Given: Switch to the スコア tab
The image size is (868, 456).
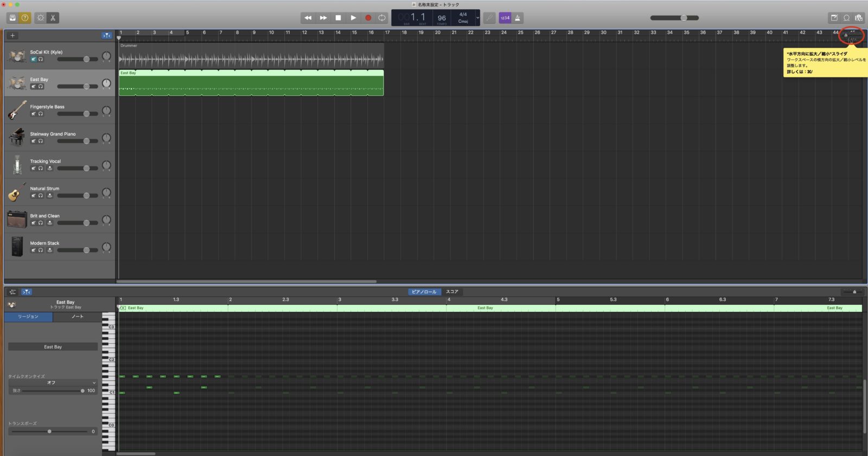Looking at the screenshot, I should [x=452, y=292].
